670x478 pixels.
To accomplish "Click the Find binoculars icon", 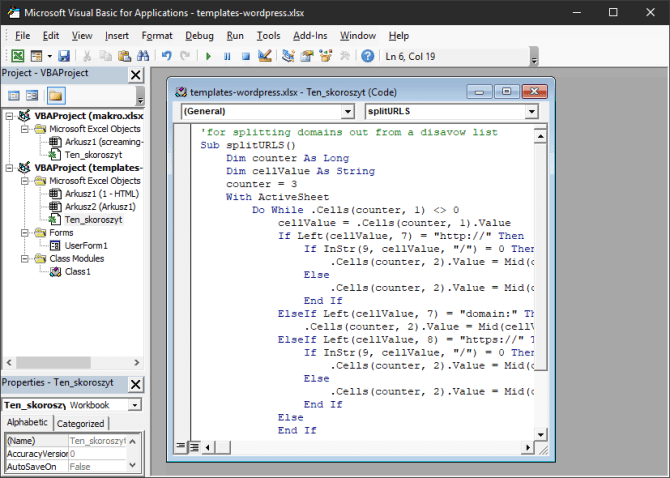I will [142, 56].
